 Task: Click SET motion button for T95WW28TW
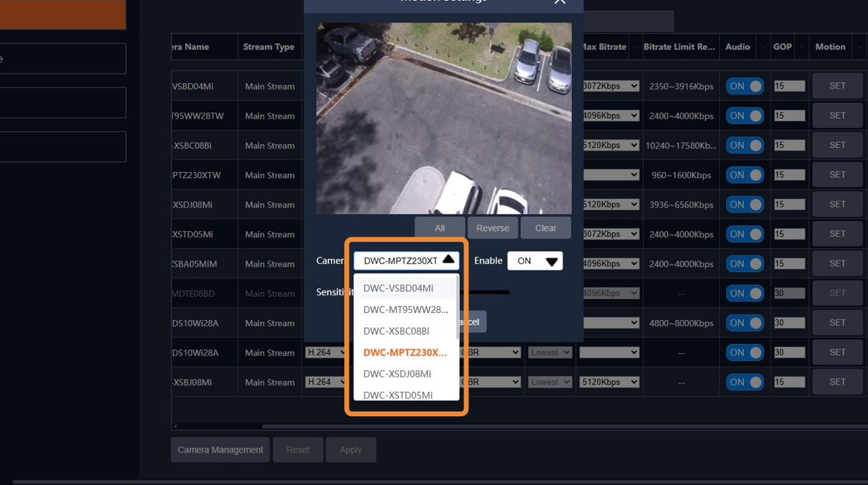click(x=837, y=115)
